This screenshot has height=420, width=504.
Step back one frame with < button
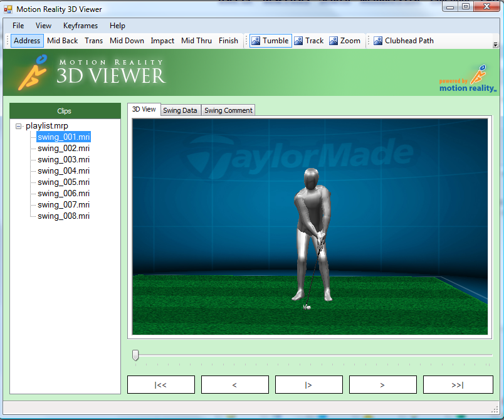[235, 385]
